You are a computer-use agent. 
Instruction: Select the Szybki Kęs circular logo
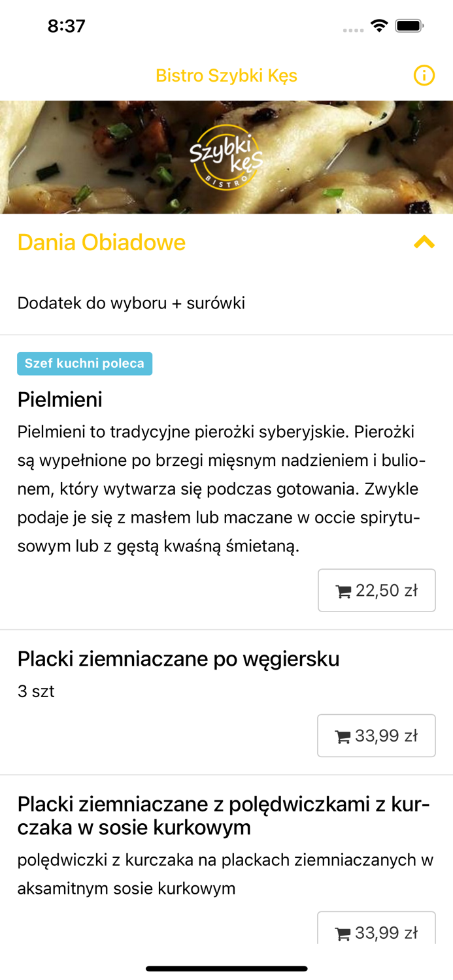226,157
